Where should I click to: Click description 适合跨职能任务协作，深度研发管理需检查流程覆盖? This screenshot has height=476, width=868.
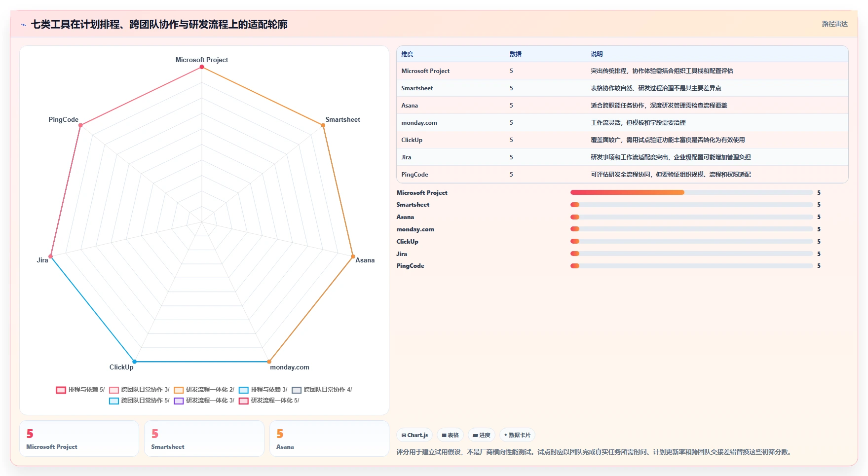coord(659,106)
